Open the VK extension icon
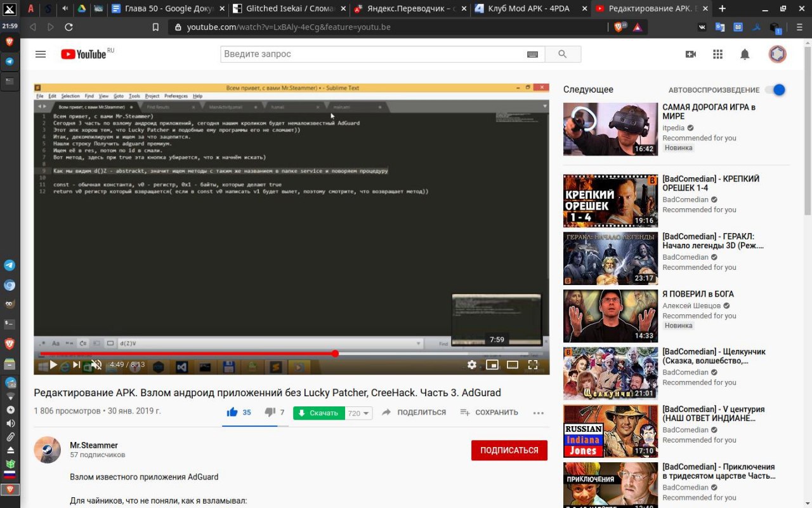The image size is (812, 508). click(x=702, y=27)
